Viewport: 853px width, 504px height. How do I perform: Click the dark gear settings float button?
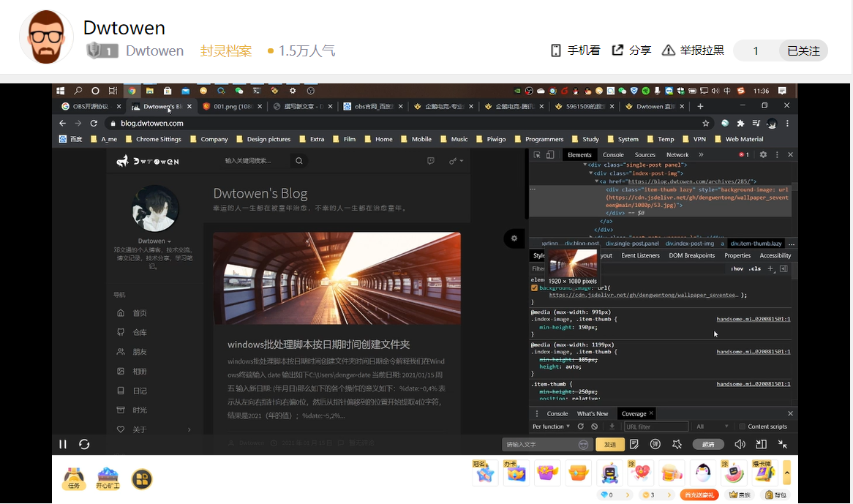click(x=514, y=238)
